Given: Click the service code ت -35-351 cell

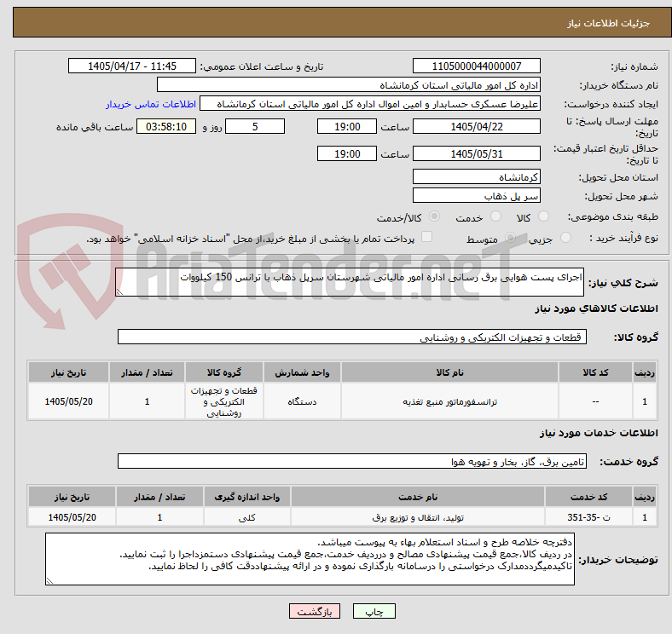Looking at the screenshot, I should pyautogui.click(x=589, y=517).
